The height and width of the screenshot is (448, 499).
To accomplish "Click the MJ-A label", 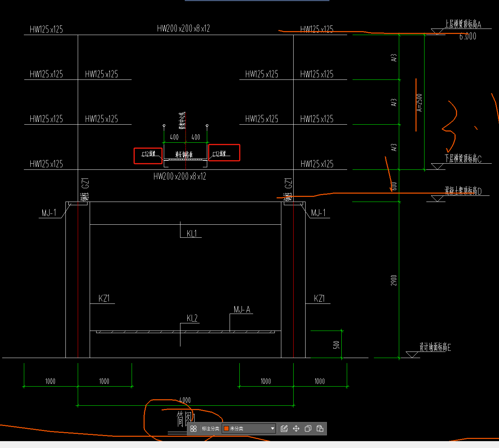I will (242, 309).
